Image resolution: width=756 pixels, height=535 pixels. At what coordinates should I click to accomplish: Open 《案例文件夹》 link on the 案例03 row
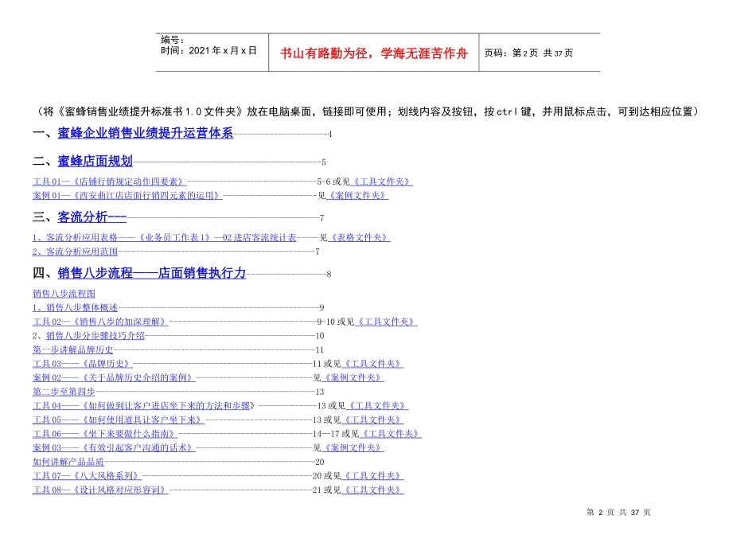click(x=353, y=447)
